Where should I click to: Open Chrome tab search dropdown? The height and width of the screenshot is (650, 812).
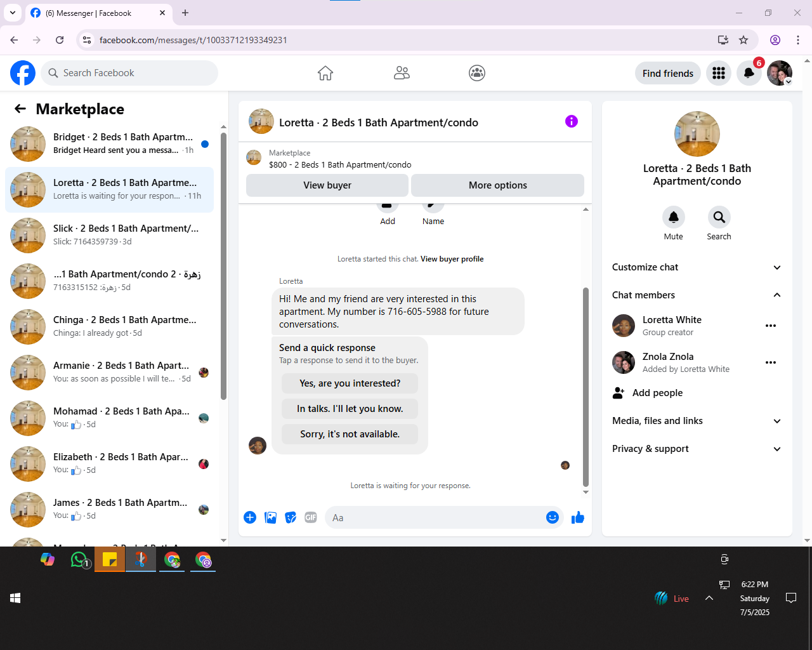point(13,13)
